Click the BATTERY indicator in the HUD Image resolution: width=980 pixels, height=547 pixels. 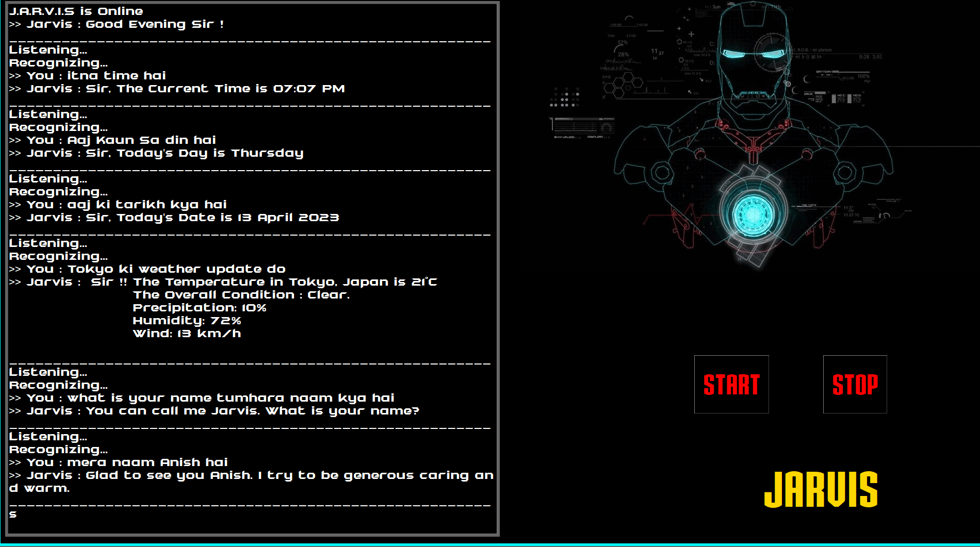[x=824, y=72]
